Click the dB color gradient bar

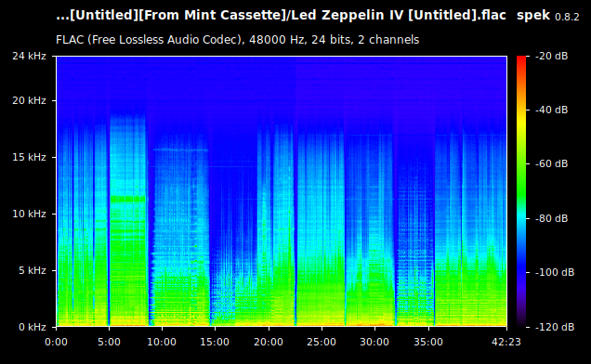coord(521,191)
